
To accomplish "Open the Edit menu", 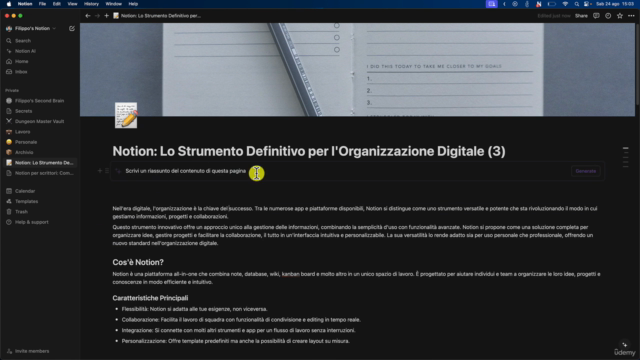I will pos(57,4).
